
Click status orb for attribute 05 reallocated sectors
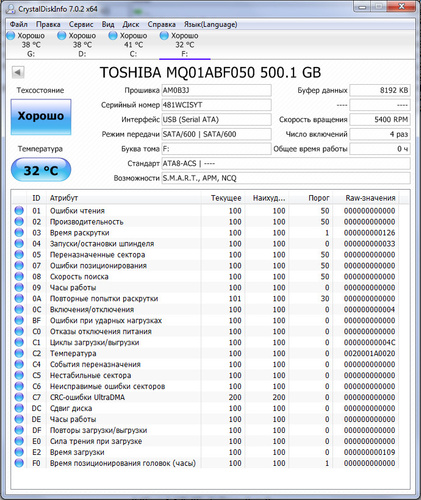(19, 254)
